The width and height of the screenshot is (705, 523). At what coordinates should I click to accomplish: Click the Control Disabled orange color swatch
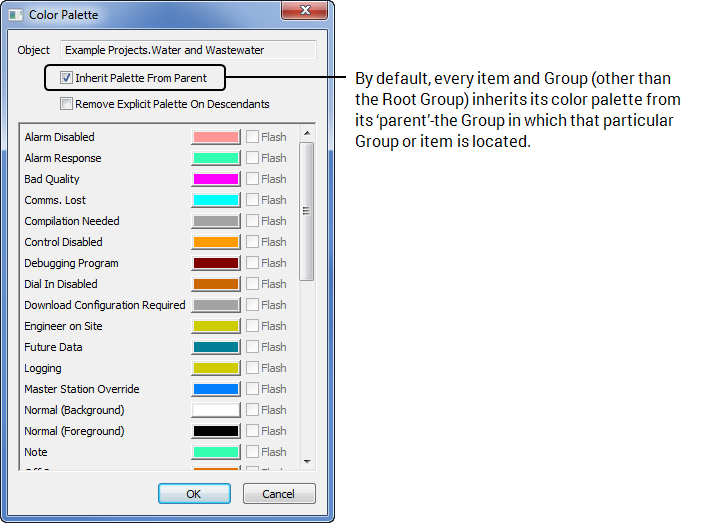tap(215, 242)
